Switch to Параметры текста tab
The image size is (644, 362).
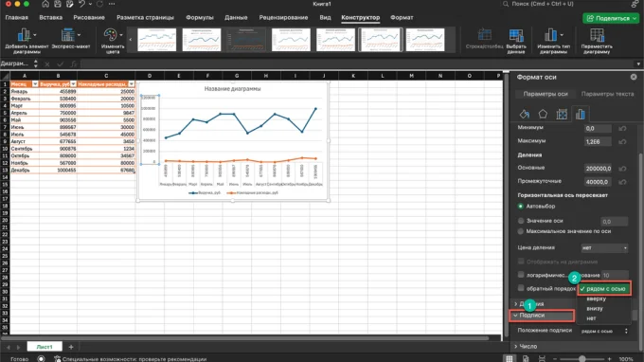(607, 94)
